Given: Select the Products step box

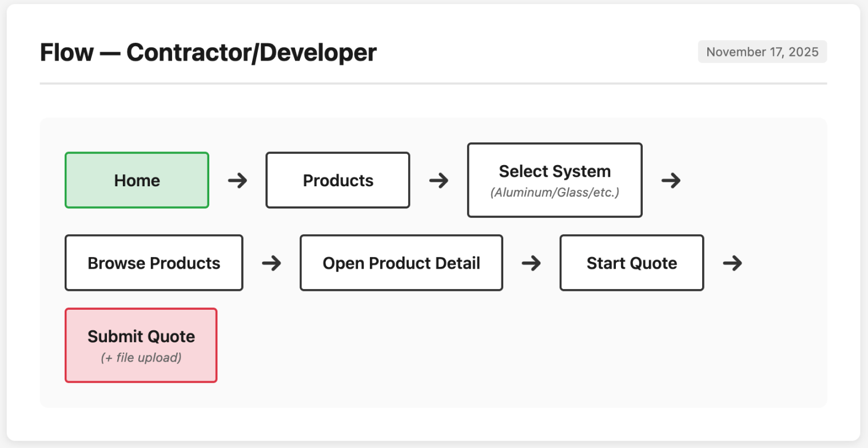Looking at the screenshot, I should 337,181.
